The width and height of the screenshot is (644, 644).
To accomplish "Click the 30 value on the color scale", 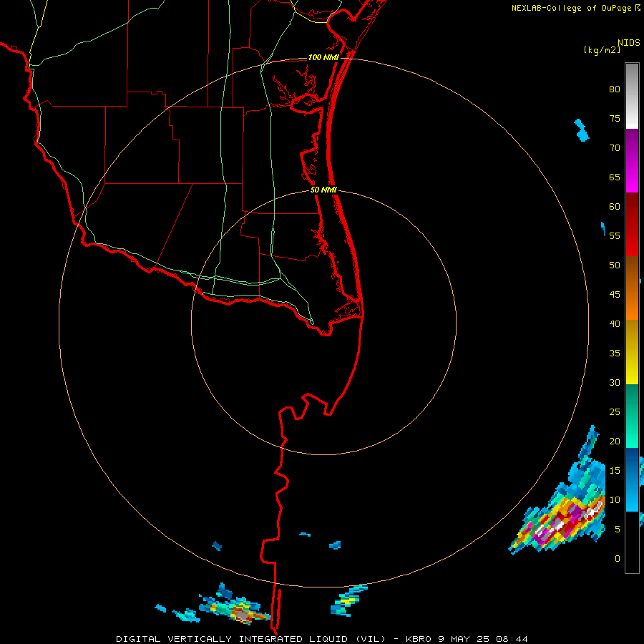I will click(615, 382).
